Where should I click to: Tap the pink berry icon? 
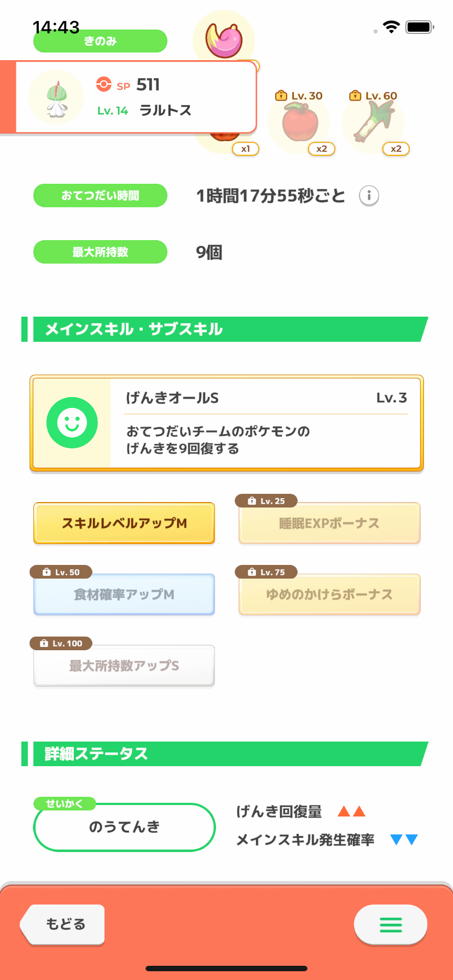coord(224,39)
